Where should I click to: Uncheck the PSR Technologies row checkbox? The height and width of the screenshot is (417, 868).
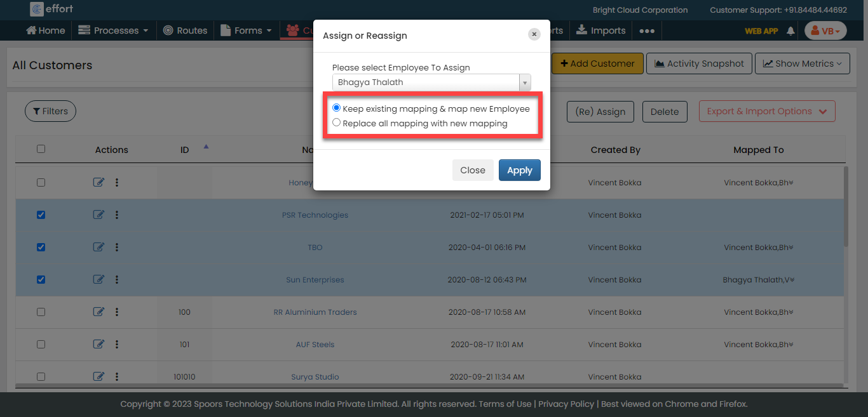pos(41,215)
